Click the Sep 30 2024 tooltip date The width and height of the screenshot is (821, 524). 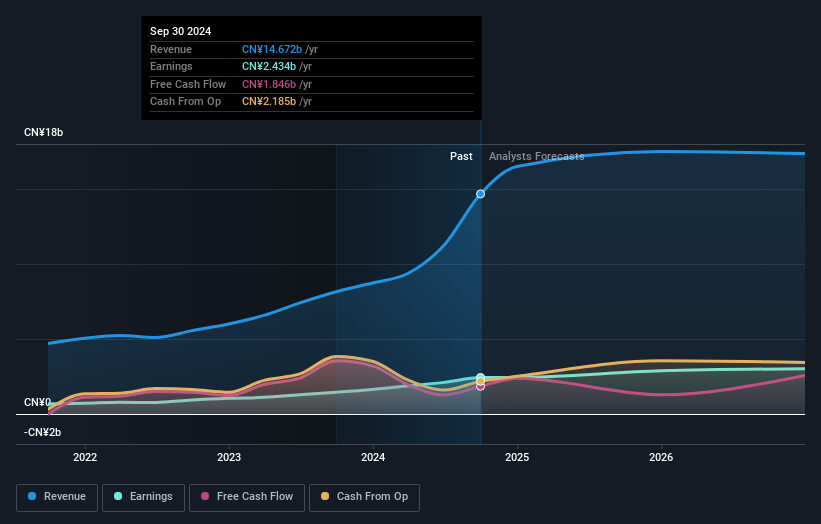tap(181, 31)
